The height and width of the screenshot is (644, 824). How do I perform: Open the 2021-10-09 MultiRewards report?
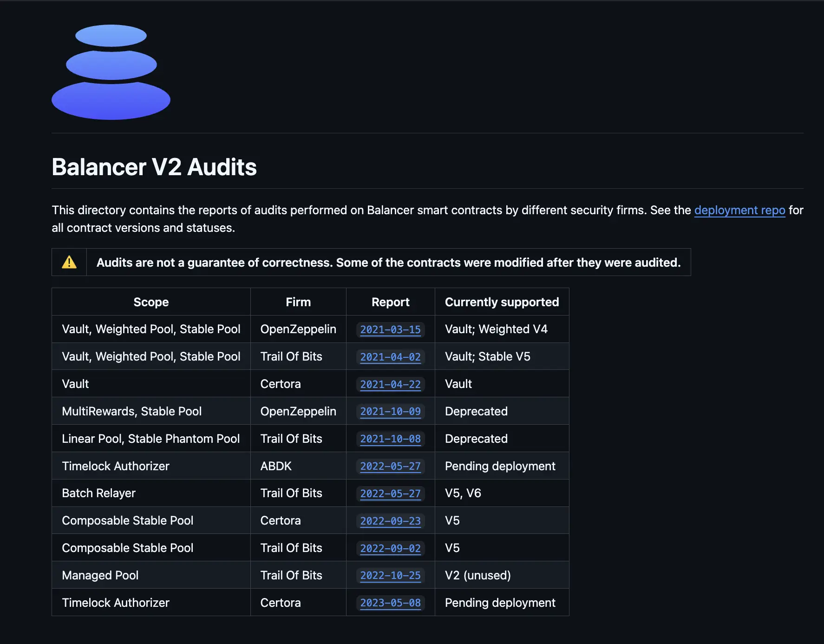coord(390,412)
